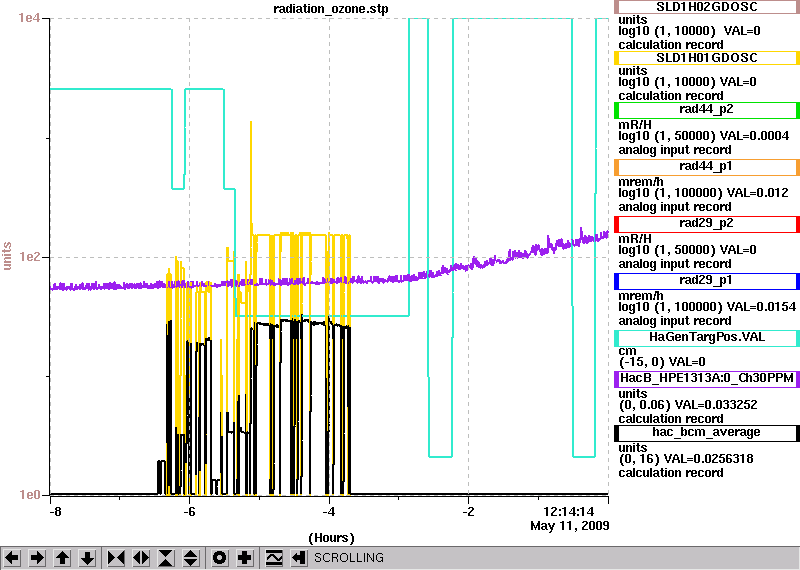The height and width of the screenshot is (570, 800).
Task: Click the pan right arrow button
Action: tap(37, 558)
